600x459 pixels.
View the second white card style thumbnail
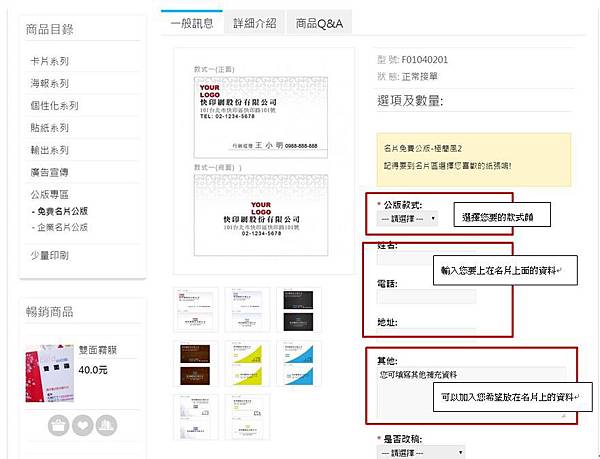247,310
